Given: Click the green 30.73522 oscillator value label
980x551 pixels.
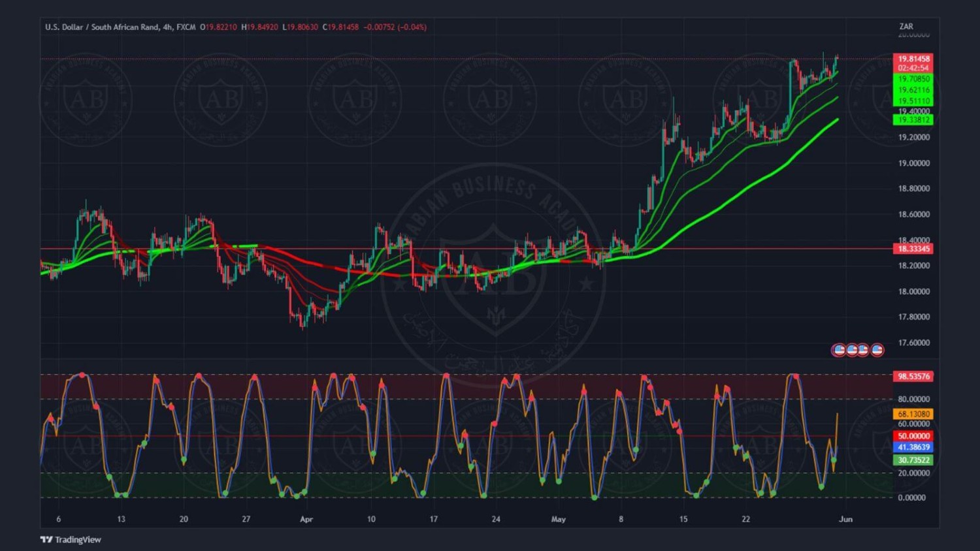Looking at the screenshot, I should pyautogui.click(x=913, y=460).
